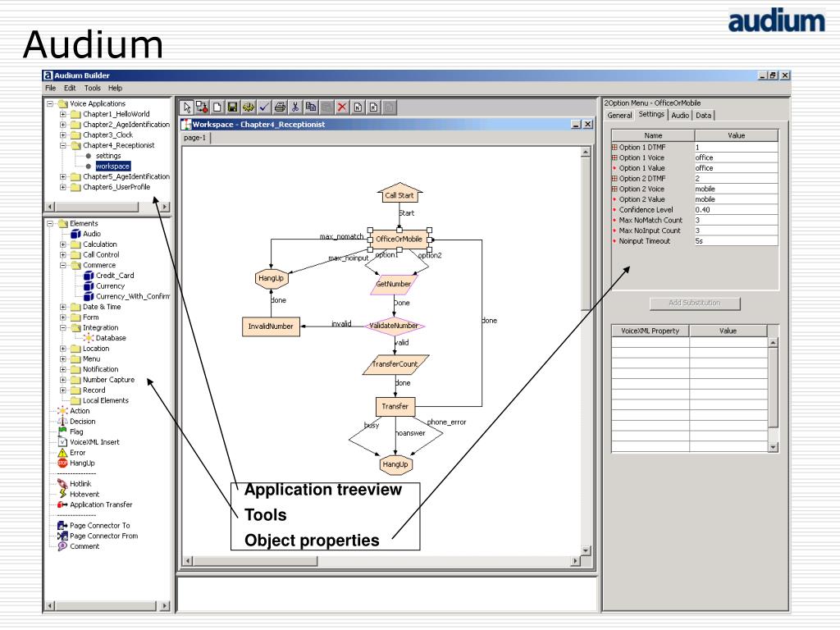This screenshot has height=630, width=840.
Task: Cut selection with the scissors icon
Action: pos(294,107)
